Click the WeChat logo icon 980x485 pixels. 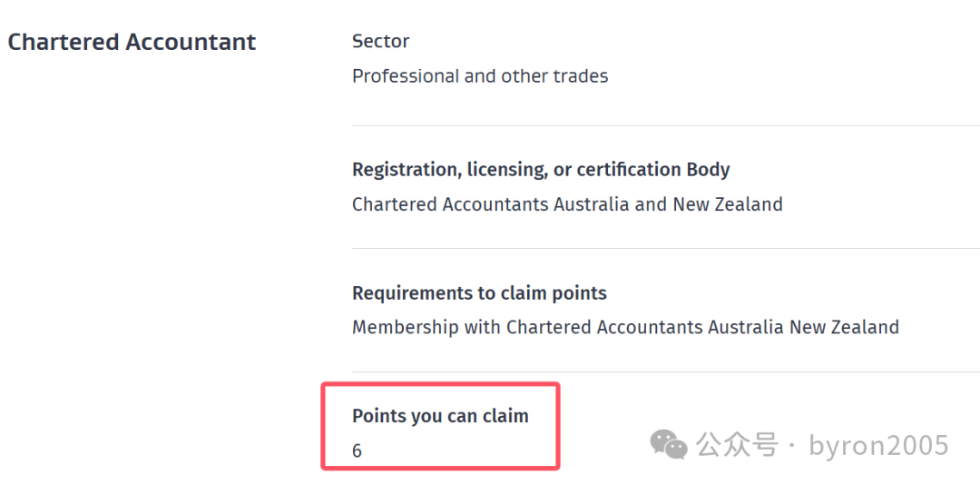coord(669,444)
